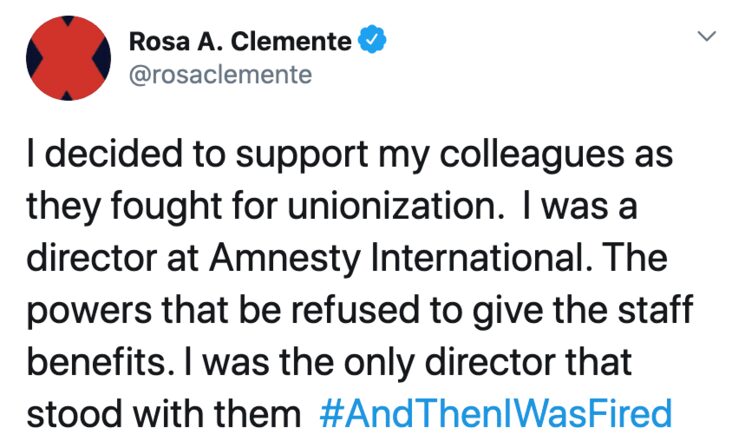Click the first line 'I decided to support'

pos(197,155)
